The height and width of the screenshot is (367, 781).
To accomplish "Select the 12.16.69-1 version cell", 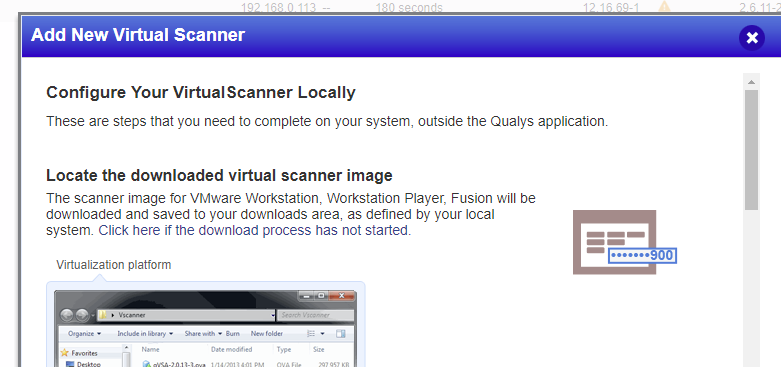I will (611, 7).
